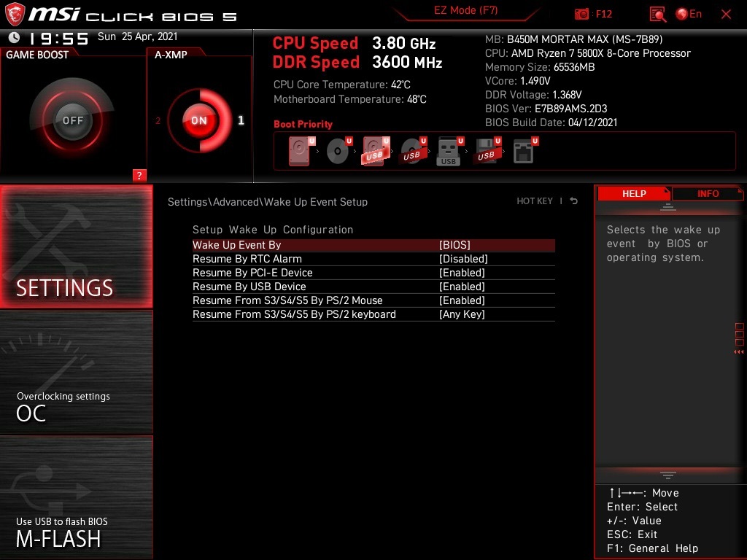Switch to EZ Mode (F7)
The image size is (747, 560).
point(466,10)
